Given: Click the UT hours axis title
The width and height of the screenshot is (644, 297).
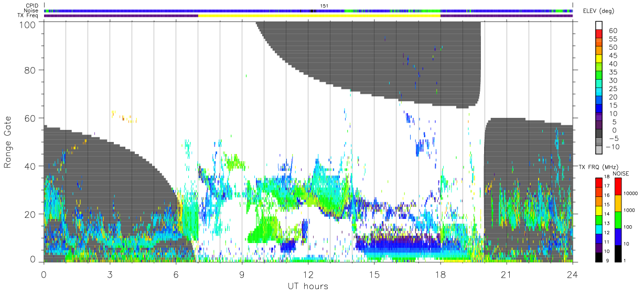Looking at the screenshot, I should [x=307, y=286].
